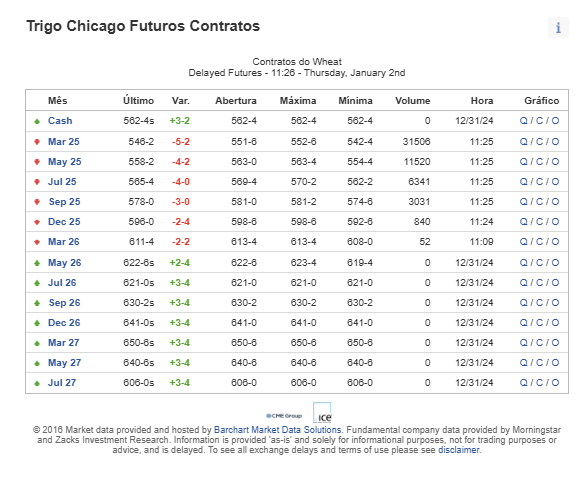This screenshot has width=577, height=481.
Task: Select the Dec 26 contract month
Action: pyautogui.click(x=64, y=323)
